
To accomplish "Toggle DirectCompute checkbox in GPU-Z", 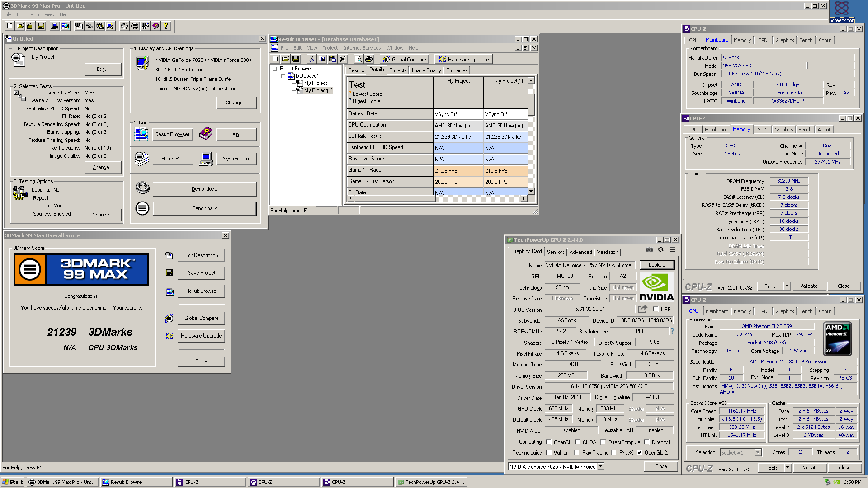I will click(x=603, y=442).
